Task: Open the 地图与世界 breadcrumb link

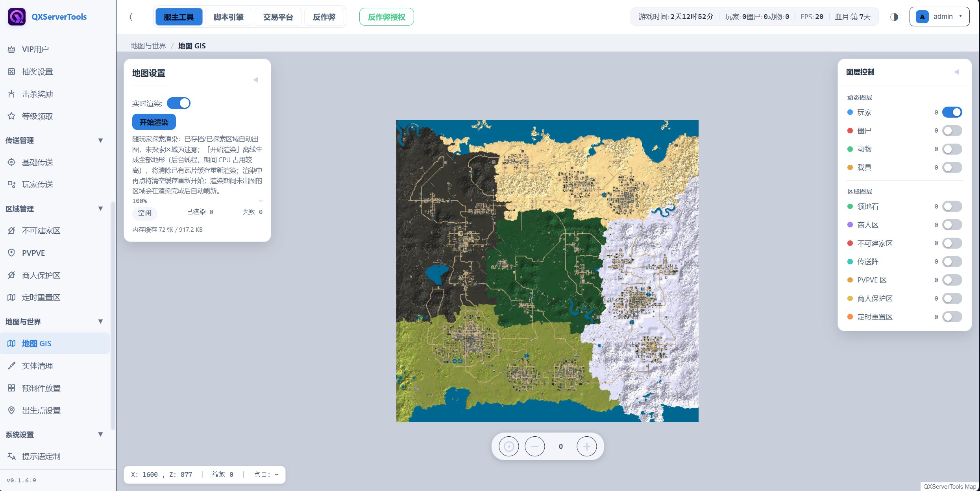Action: point(148,46)
